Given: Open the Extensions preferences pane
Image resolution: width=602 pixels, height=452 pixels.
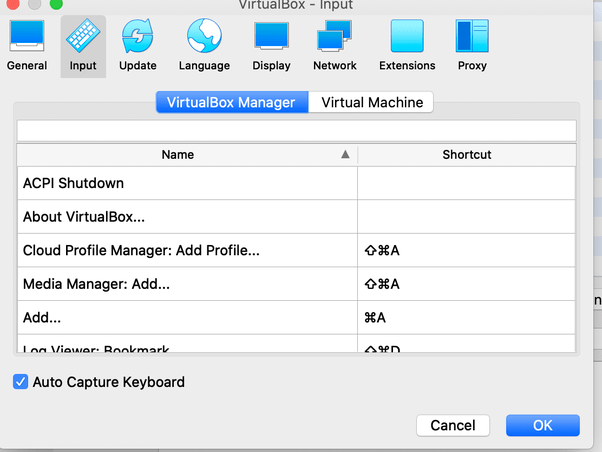Looking at the screenshot, I should 407,46.
